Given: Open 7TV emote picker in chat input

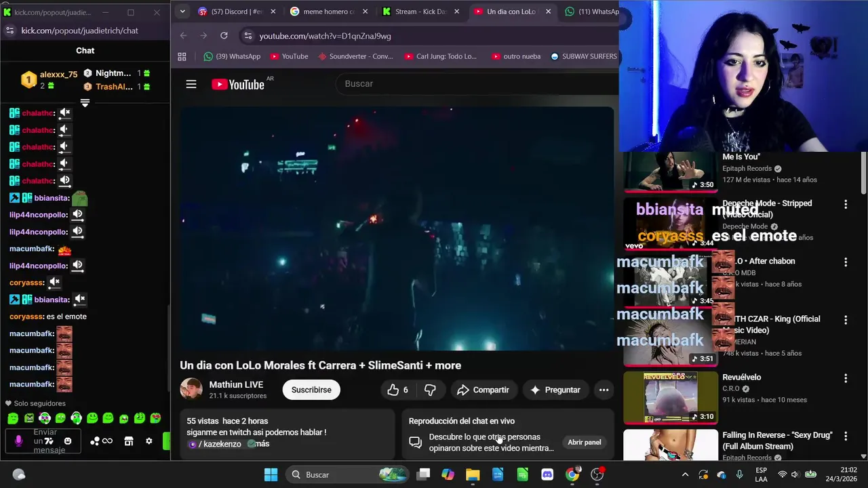Looking at the screenshot, I should (x=49, y=441).
